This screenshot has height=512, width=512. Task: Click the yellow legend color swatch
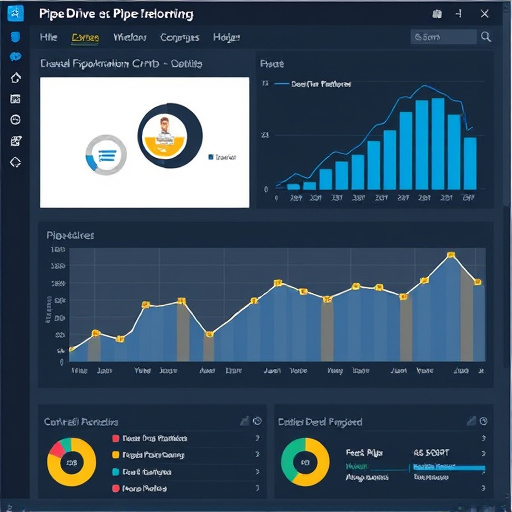[116, 455]
